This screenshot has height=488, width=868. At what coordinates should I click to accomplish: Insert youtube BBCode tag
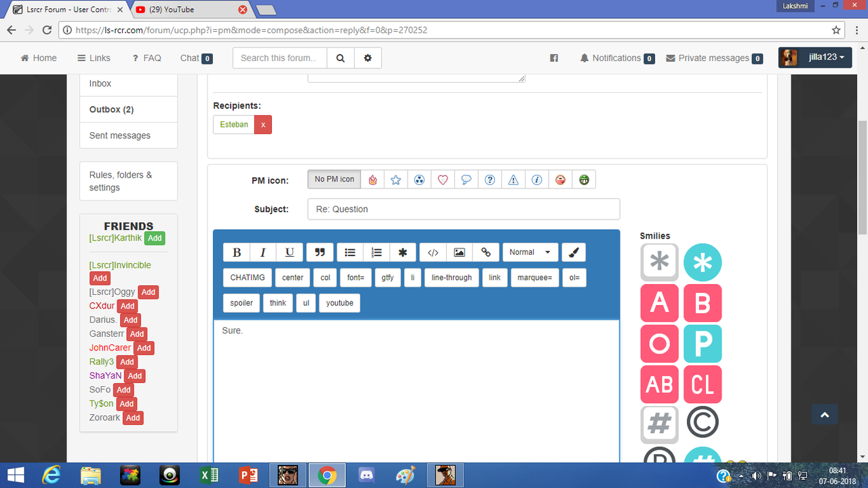coord(340,303)
